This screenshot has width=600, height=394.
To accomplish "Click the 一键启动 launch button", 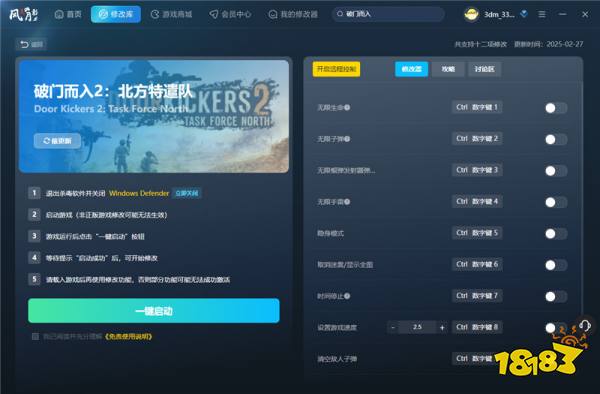I will (x=154, y=311).
